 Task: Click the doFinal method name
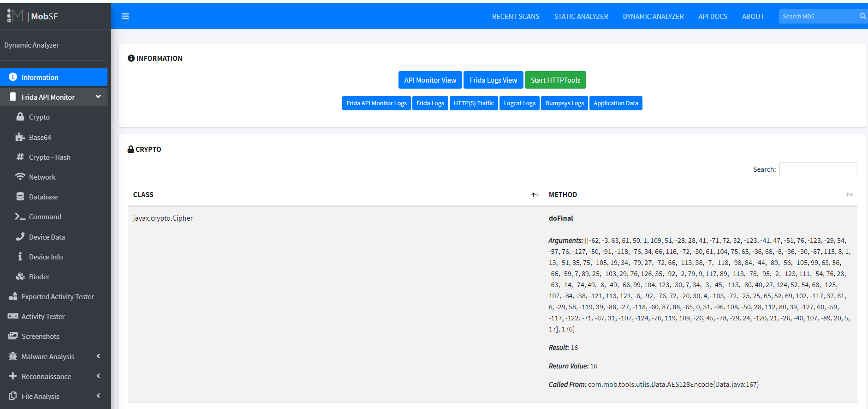point(561,218)
